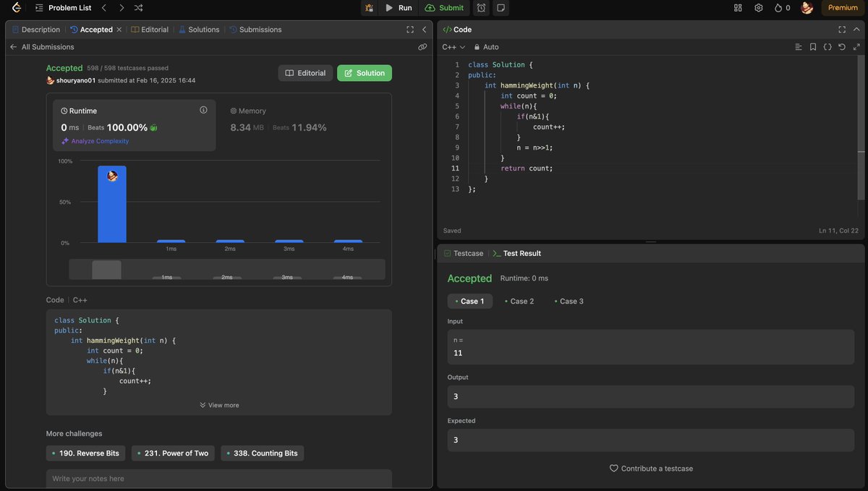Click the notes input field

219,479
